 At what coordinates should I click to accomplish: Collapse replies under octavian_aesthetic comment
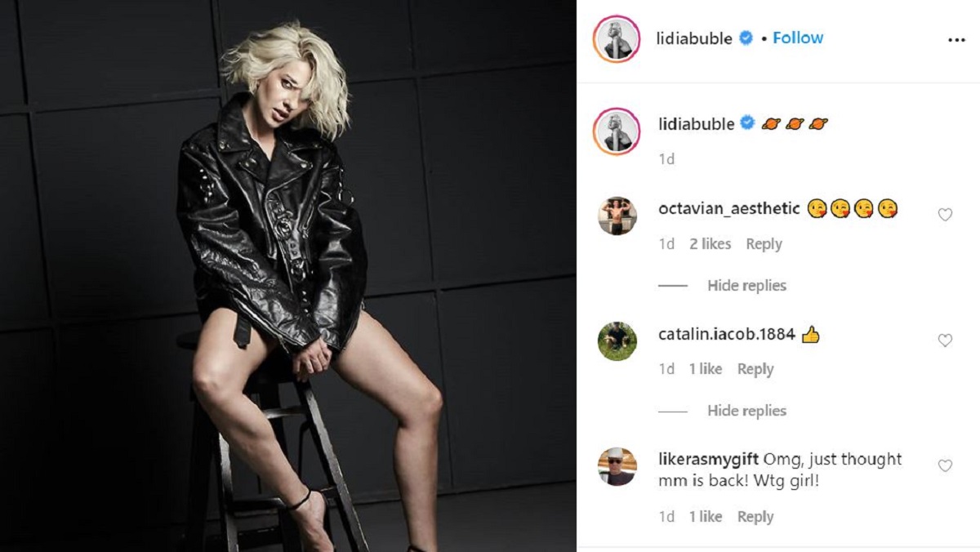746,286
